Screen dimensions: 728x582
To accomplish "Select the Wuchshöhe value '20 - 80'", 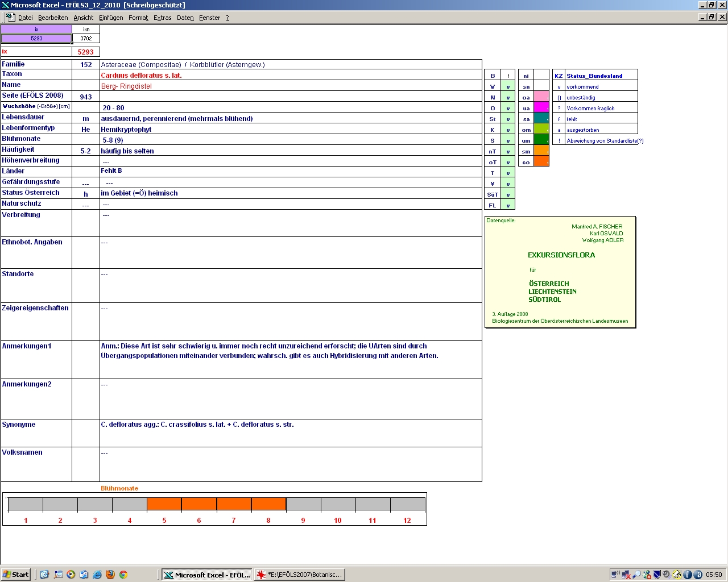I will pyautogui.click(x=113, y=108).
